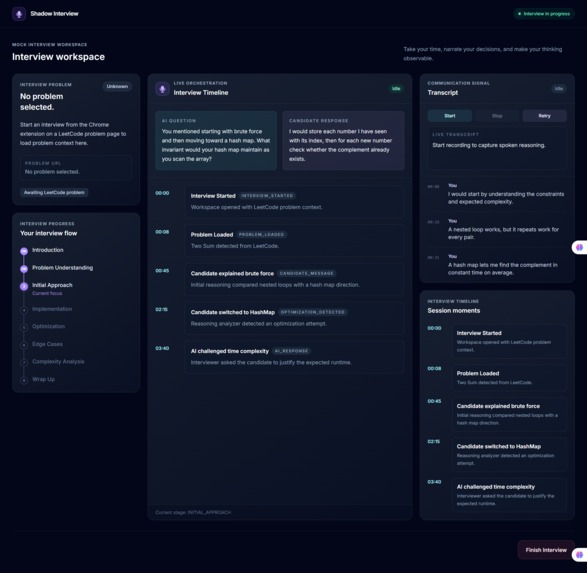
Task: Click the floating brain icon beside Transcript
Action: point(580,247)
